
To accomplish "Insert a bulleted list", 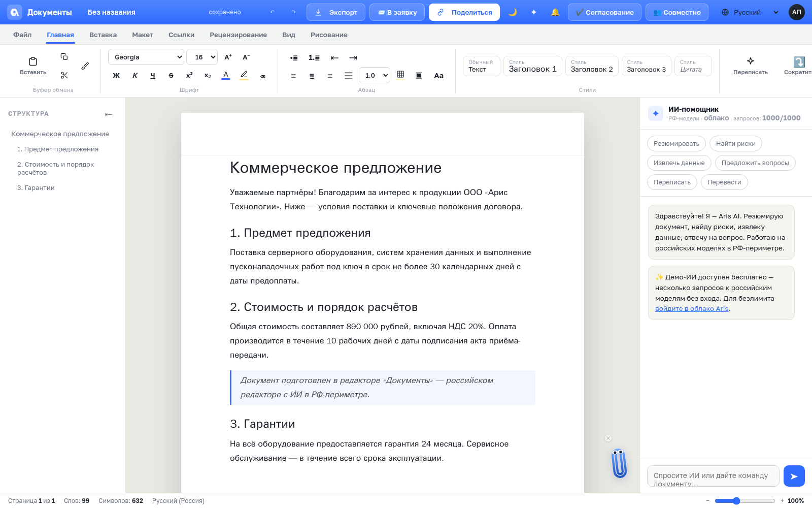I will pyautogui.click(x=294, y=57).
